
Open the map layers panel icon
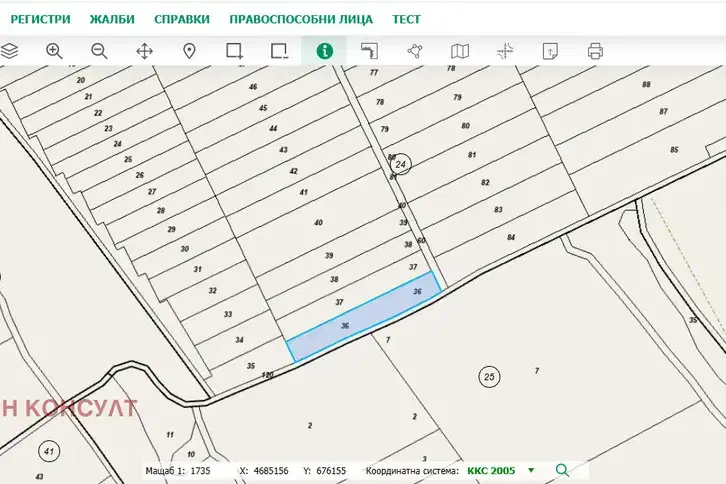9,50
